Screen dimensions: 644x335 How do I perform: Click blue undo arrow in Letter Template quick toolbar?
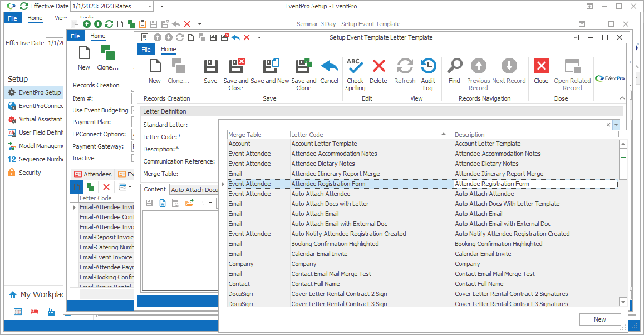click(x=235, y=37)
